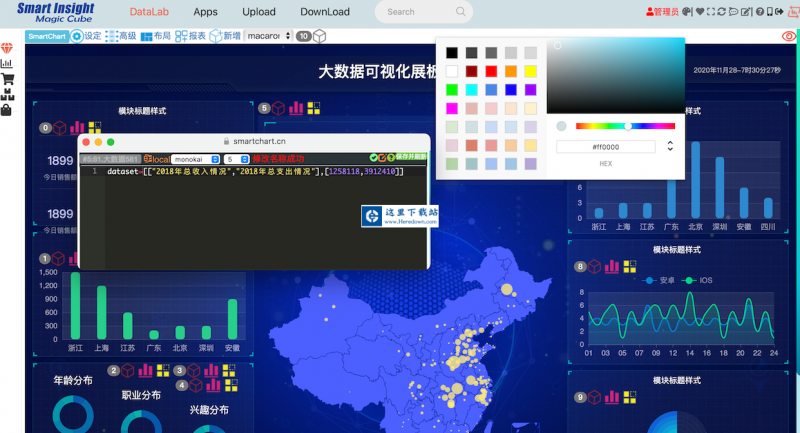Click the search magnifier icon
This screenshot has width=800, height=433.
tap(461, 11)
